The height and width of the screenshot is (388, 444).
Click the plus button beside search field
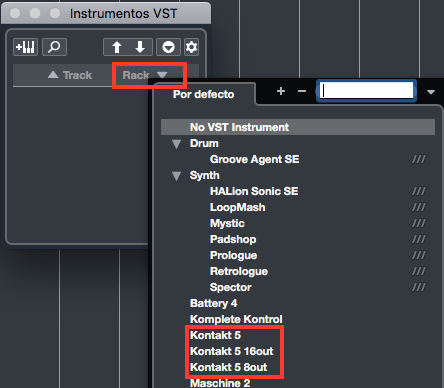[281, 91]
